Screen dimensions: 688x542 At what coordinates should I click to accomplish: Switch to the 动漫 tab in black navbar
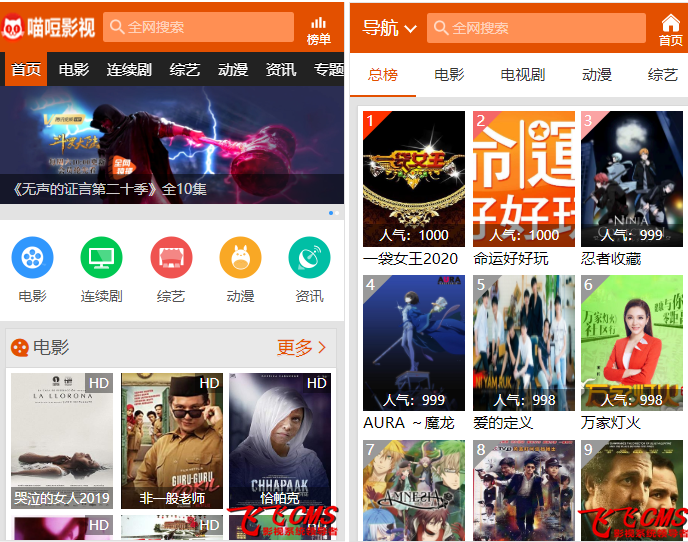pos(233,69)
